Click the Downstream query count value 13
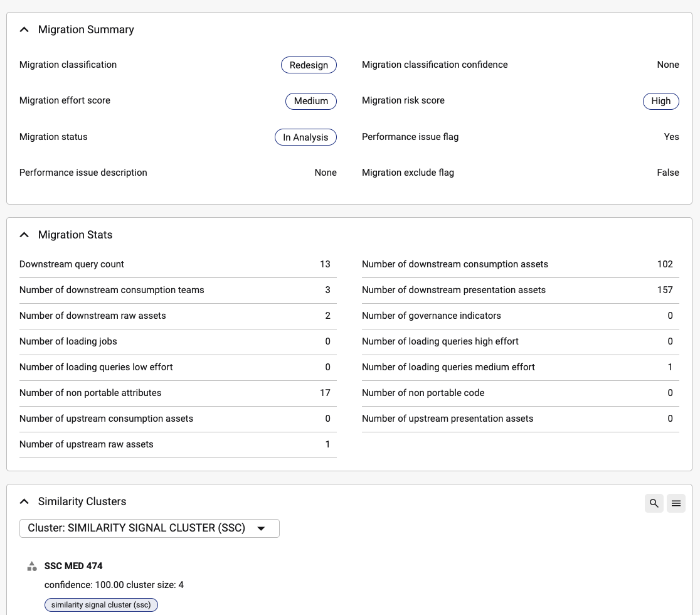The image size is (700, 615). pos(325,264)
